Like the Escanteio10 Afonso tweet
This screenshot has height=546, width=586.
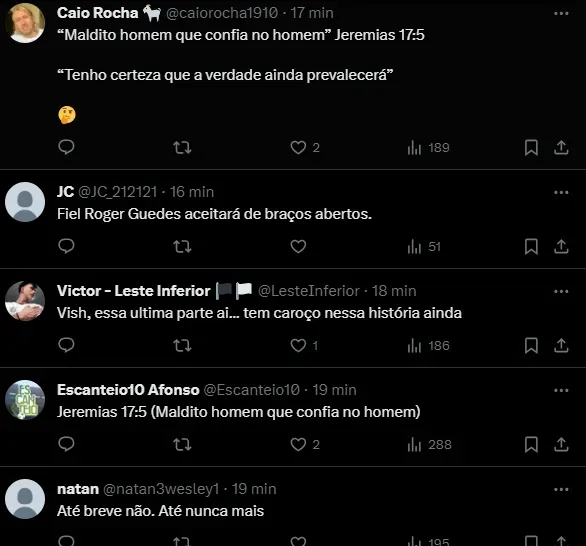point(298,444)
